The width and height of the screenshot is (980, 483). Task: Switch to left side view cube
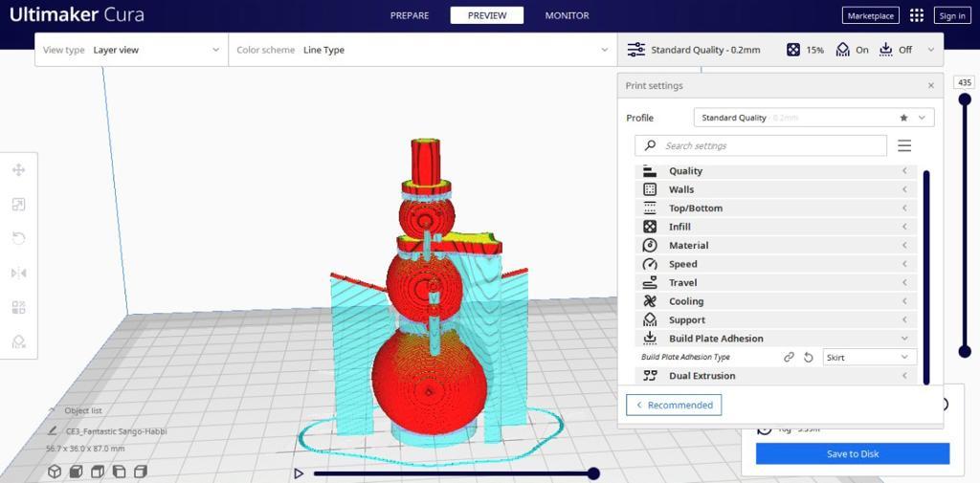click(119, 472)
